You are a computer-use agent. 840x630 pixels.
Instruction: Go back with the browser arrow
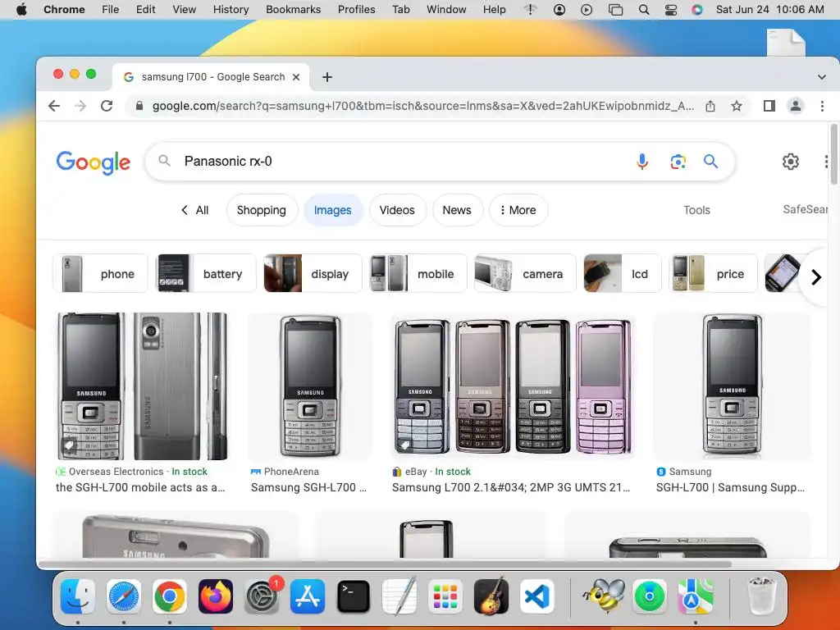click(54, 106)
